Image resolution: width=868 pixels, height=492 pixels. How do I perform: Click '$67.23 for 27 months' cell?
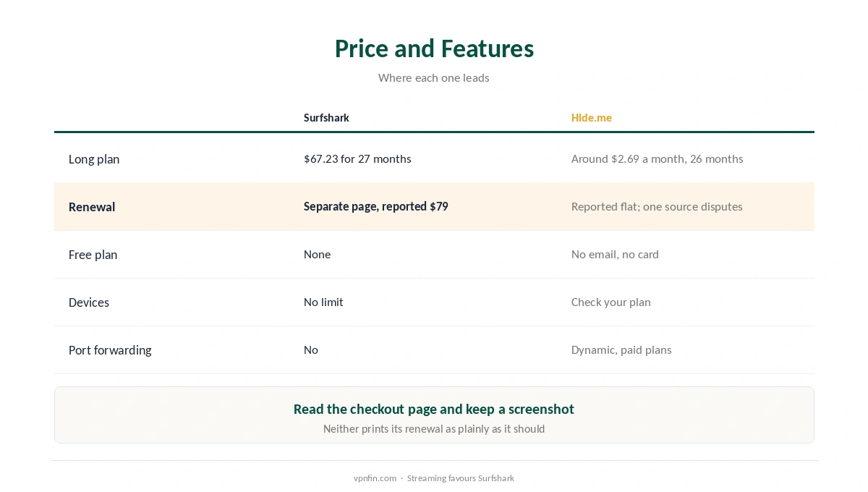357,159
